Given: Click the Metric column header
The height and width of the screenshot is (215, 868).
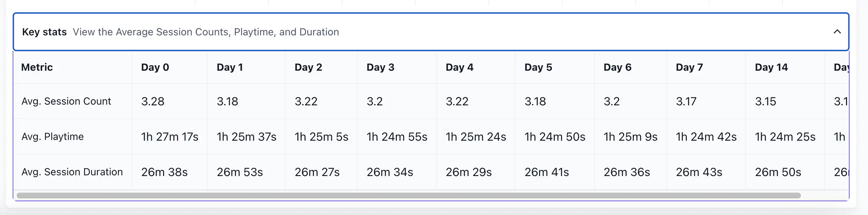Looking at the screenshot, I should (x=37, y=67).
